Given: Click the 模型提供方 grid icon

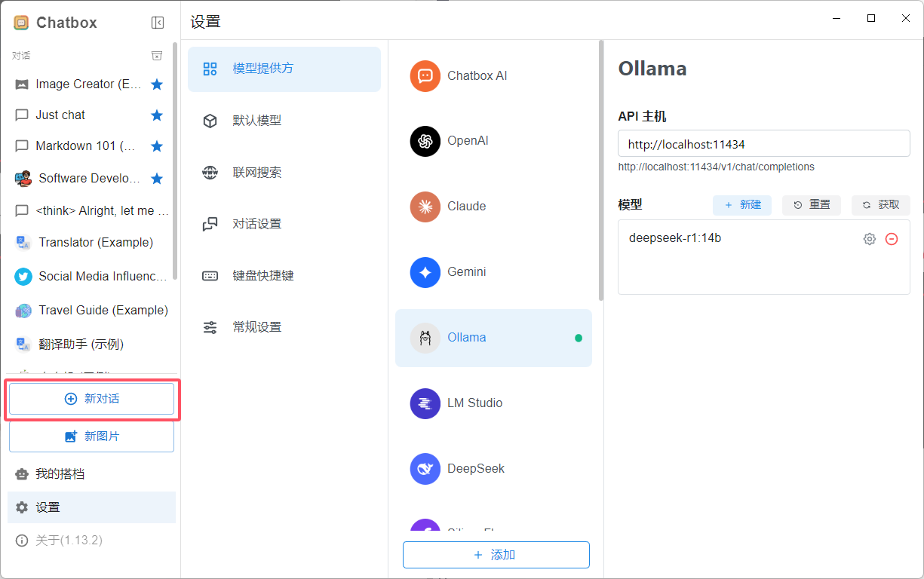Looking at the screenshot, I should tap(210, 69).
